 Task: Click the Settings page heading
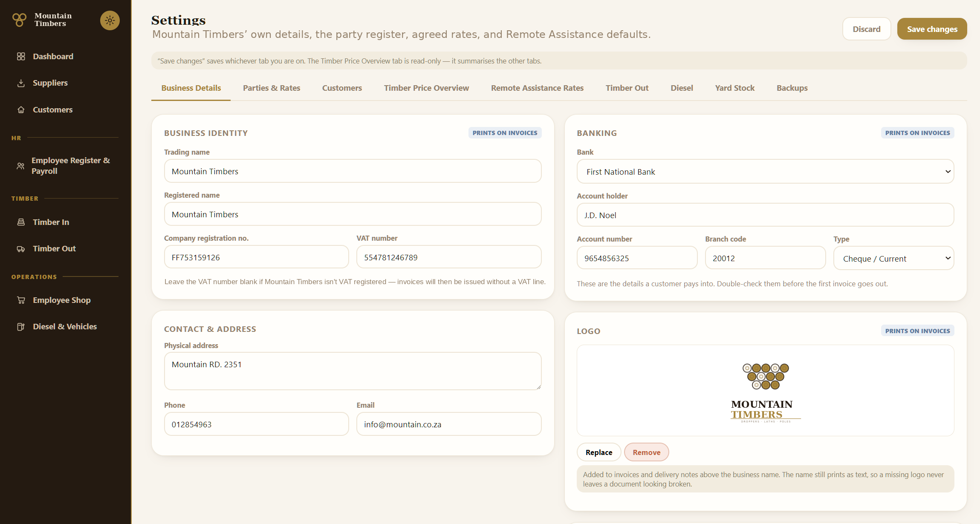[178, 20]
